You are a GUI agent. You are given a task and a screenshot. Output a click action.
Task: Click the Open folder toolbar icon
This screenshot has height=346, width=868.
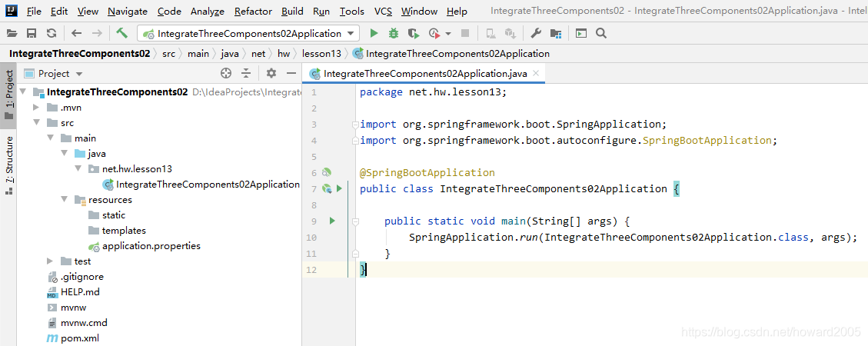[12, 34]
